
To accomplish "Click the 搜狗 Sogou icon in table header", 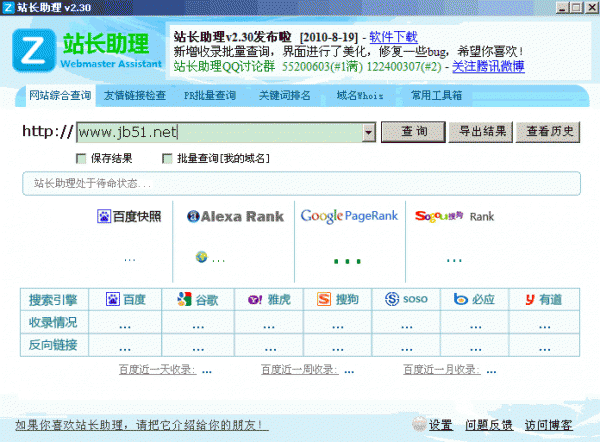I will coord(324,299).
